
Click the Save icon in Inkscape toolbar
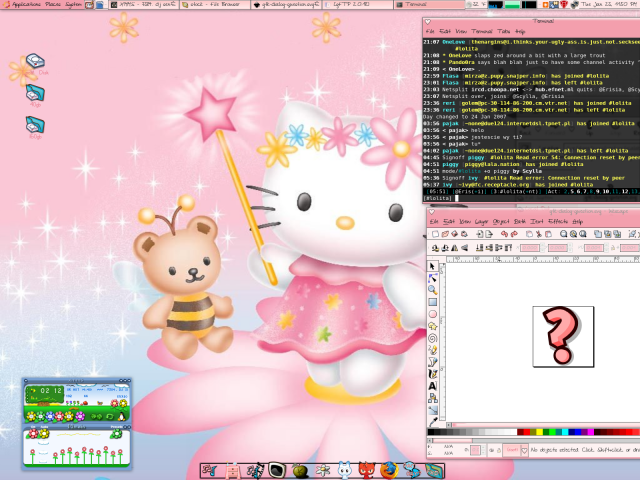(454, 234)
